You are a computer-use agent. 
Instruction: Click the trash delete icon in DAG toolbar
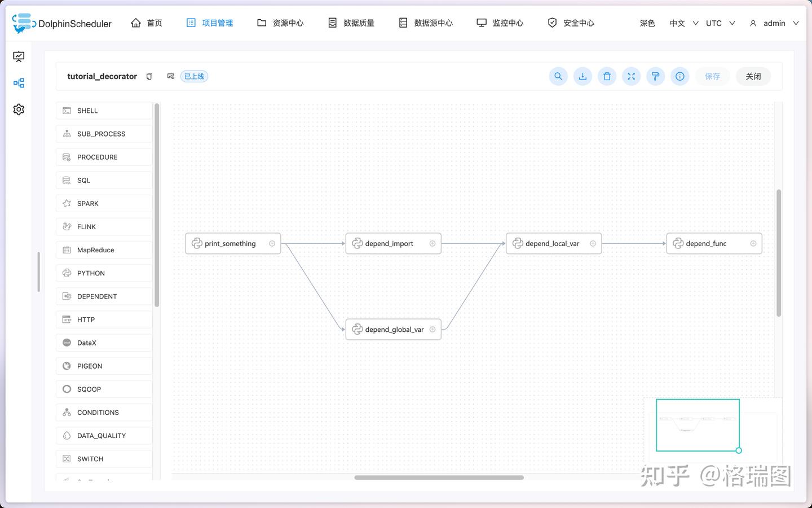click(x=607, y=76)
